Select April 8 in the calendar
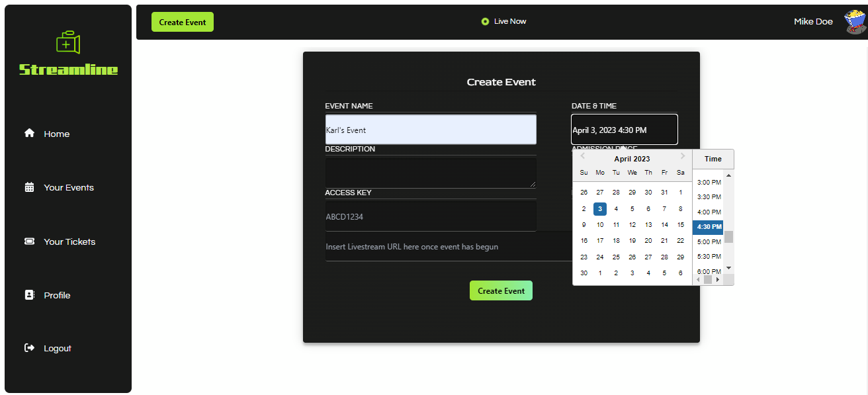Viewport: 868px width, 395px height. (x=681, y=208)
